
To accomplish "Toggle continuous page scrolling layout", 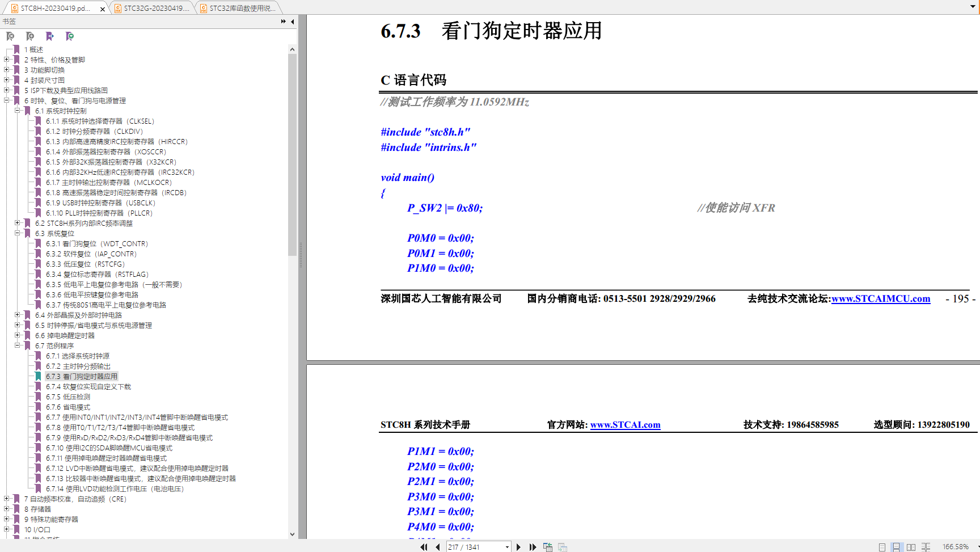I will (x=896, y=547).
